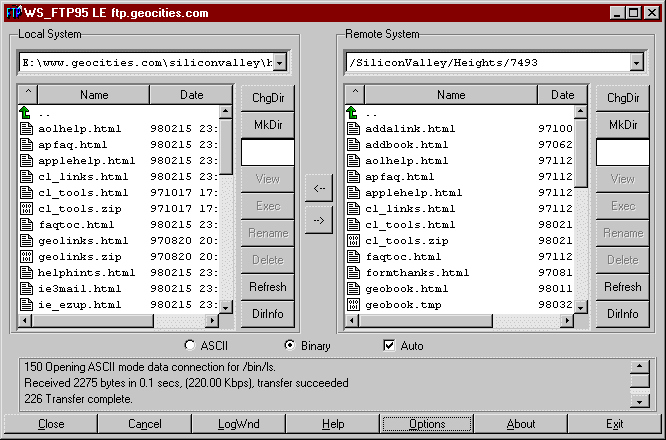666x440 pixels.
Task: Select local cl_tools.html file icon
Action: (x=26, y=192)
